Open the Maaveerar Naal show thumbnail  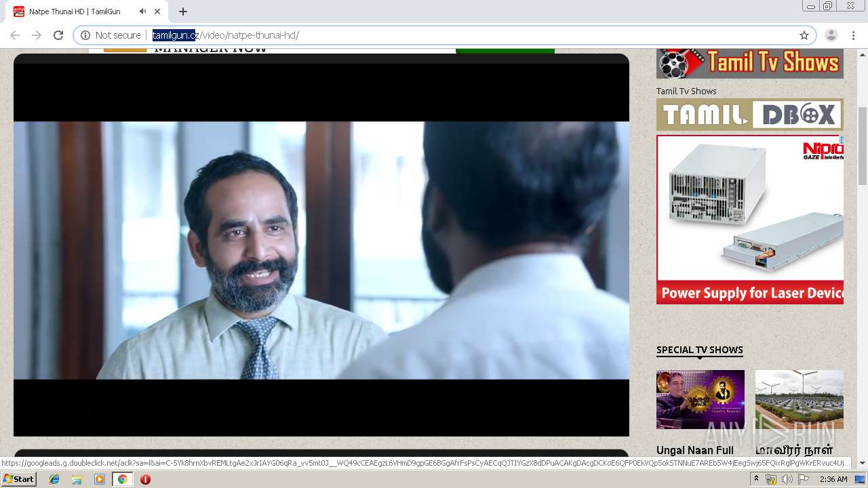click(800, 399)
